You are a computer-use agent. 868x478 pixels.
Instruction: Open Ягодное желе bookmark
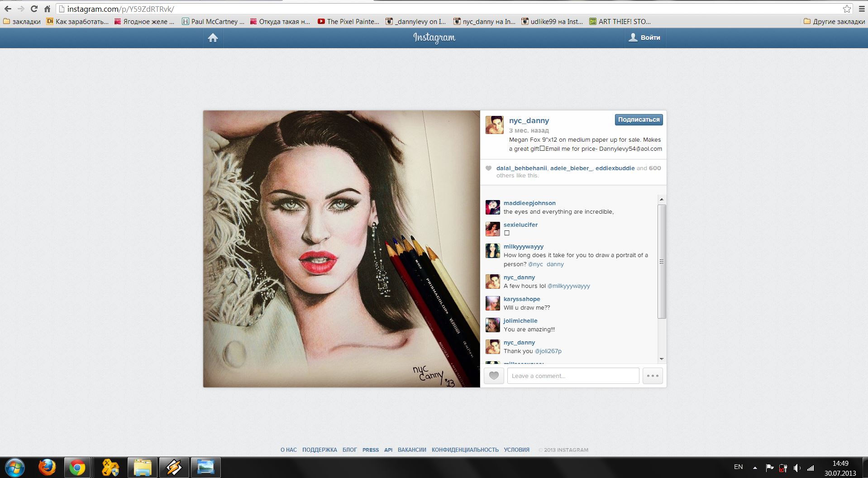(144, 21)
